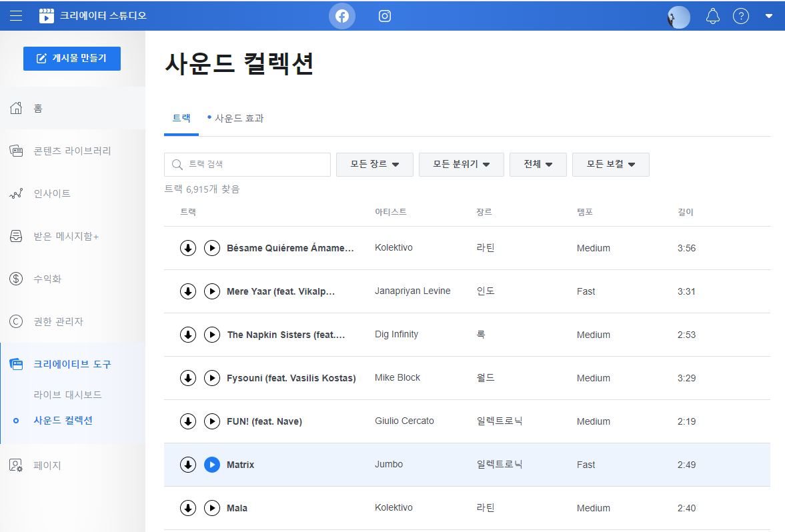This screenshot has width=785, height=532.
Task: Click artist Janapriyan Levine
Action: [413, 291]
